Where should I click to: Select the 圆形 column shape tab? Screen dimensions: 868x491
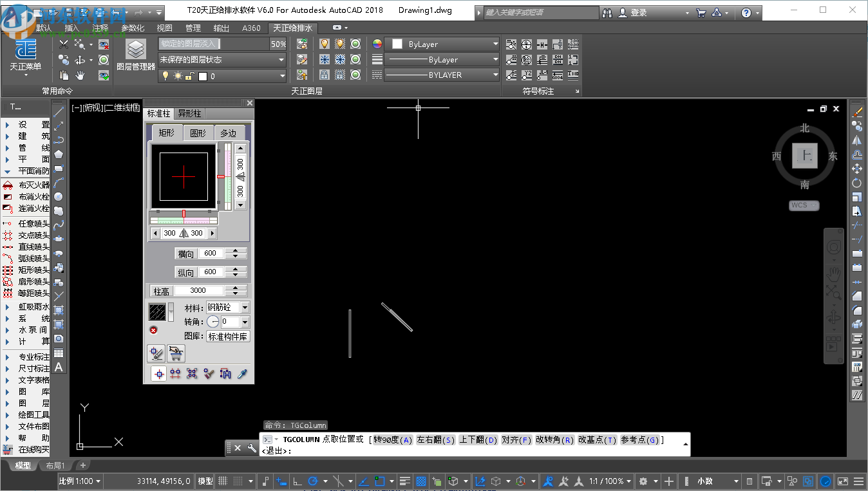(198, 133)
